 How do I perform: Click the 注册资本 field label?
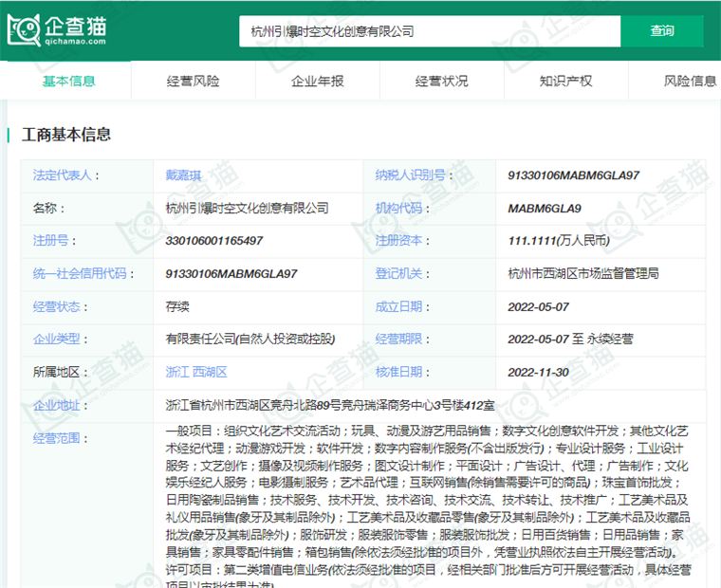[x=398, y=241]
